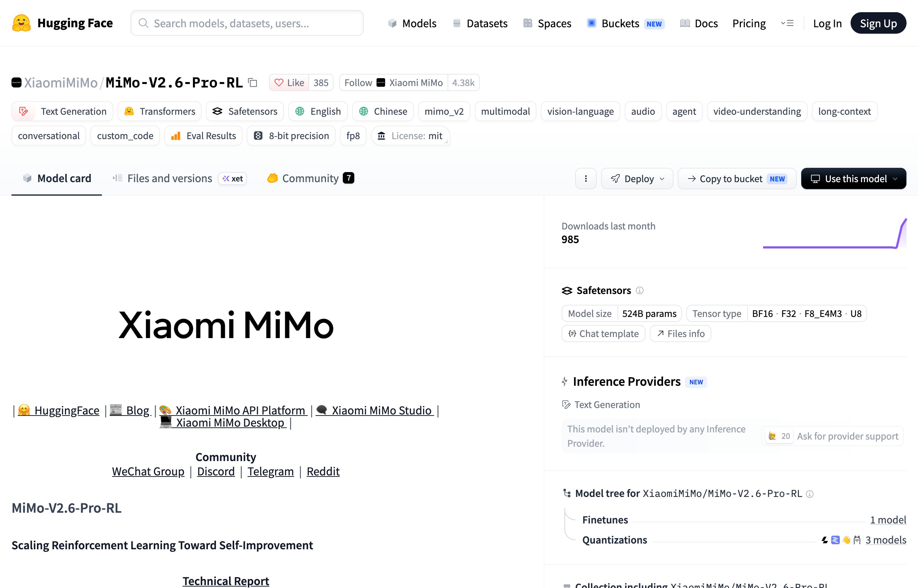The image size is (918, 588).
Task: Click the English language tag
Action: pos(318,112)
